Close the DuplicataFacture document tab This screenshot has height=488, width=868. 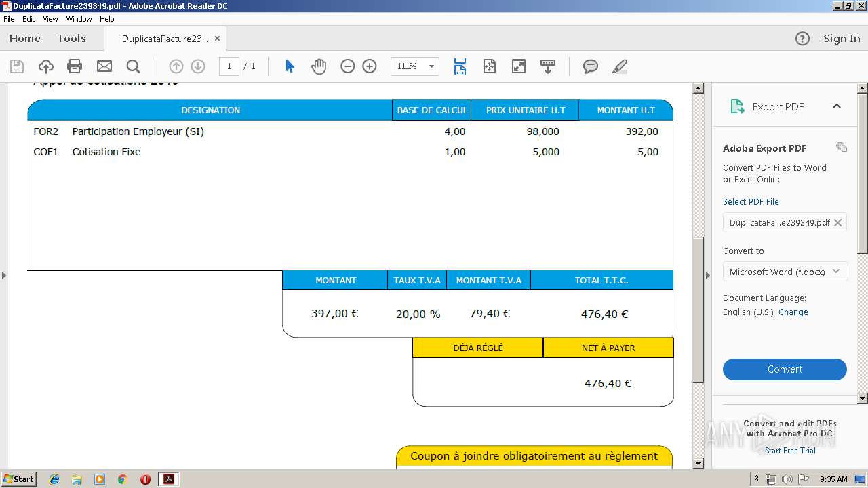217,39
